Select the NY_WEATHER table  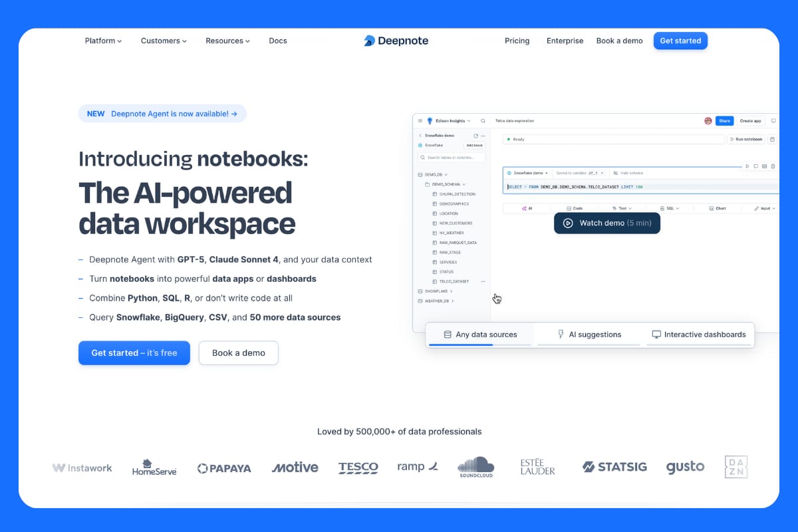[452, 233]
